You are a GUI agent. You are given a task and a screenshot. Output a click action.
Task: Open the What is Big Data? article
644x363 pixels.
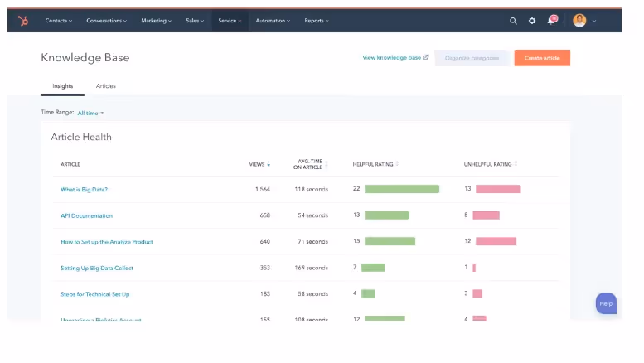coord(84,189)
